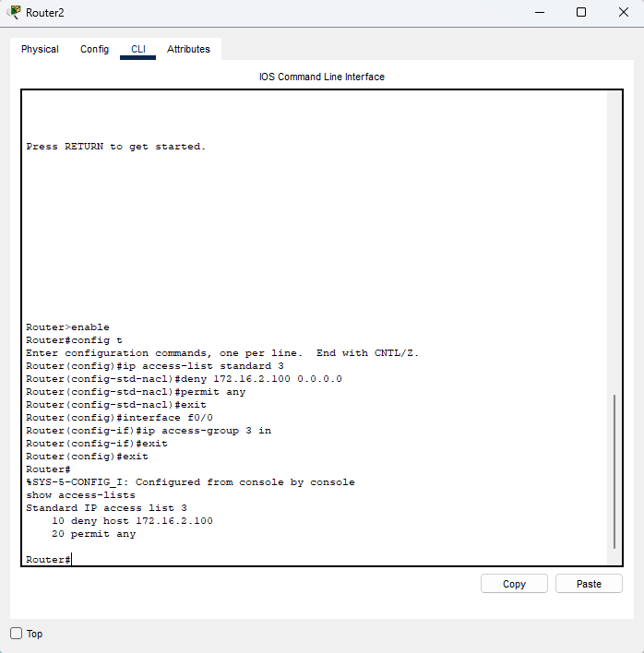Click '10 deny host 172.16.2.100' output line
Viewport: 644px width, 653px height.
133,521
